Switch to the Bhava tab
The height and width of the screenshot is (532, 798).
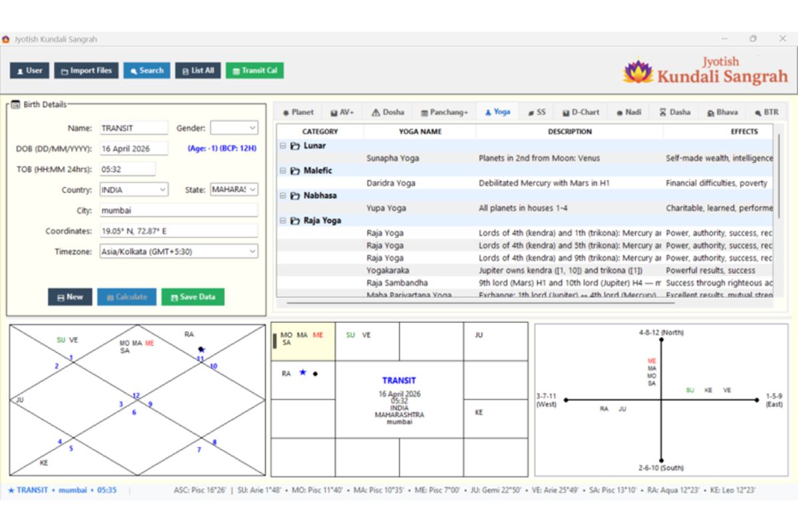click(x=722, y=112)
